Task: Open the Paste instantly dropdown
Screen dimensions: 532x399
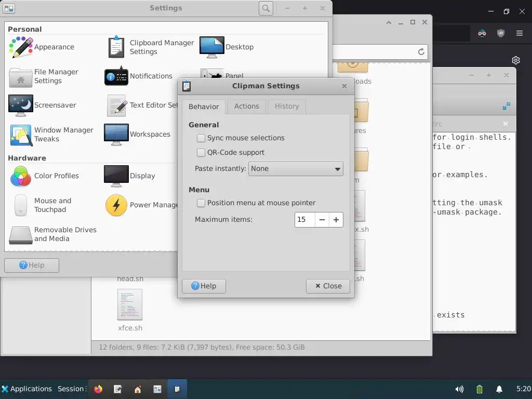Action: tap(296, 169)
